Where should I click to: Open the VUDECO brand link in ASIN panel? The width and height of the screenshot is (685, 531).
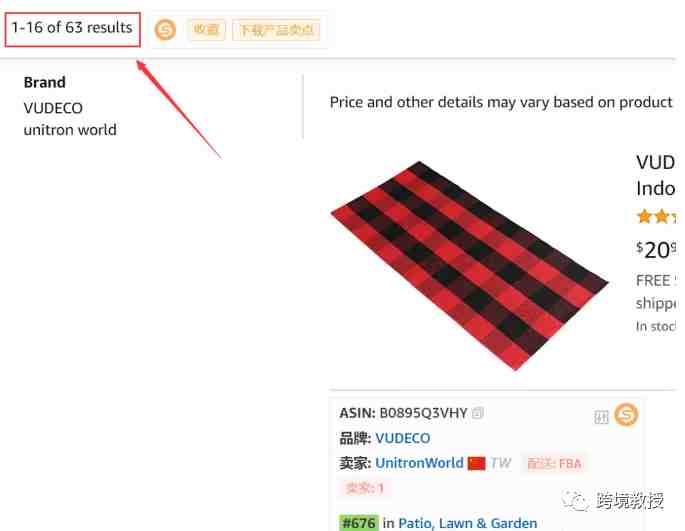402,438
